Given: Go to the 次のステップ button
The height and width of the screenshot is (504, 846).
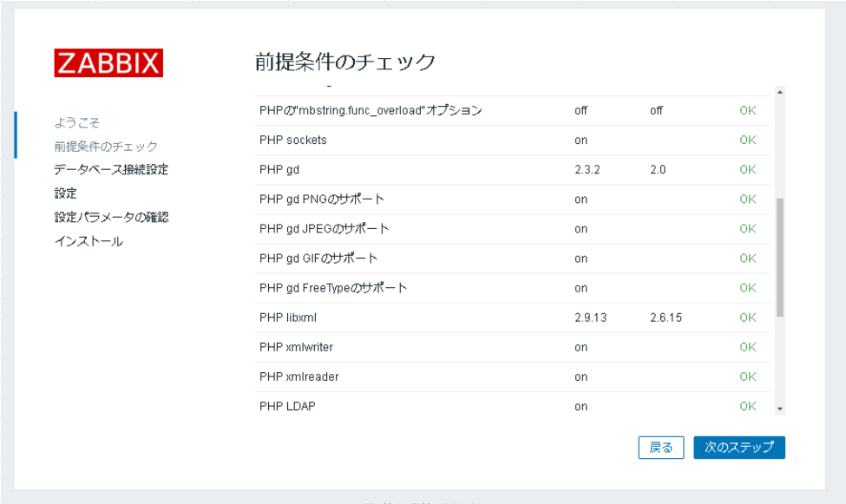Looking at the screenshot, I should [739, 448].
